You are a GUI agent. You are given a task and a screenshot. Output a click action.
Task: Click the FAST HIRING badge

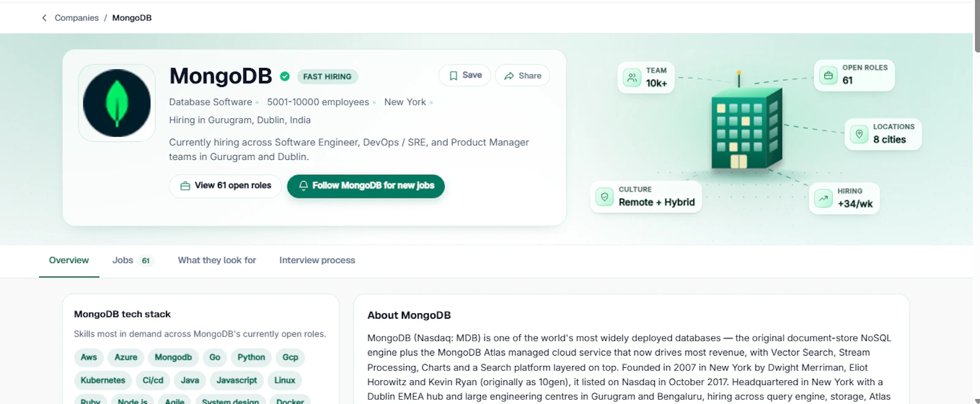coord(327,77)
